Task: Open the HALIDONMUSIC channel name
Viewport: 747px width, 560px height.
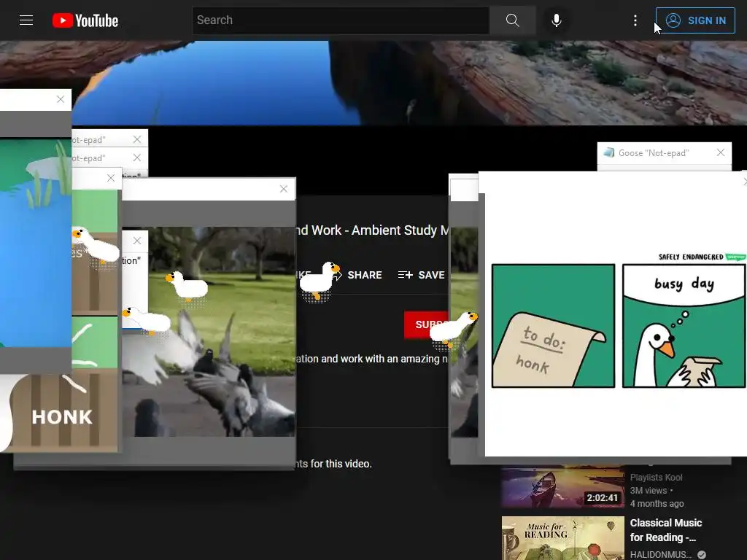Action: [x=661, y=554]
